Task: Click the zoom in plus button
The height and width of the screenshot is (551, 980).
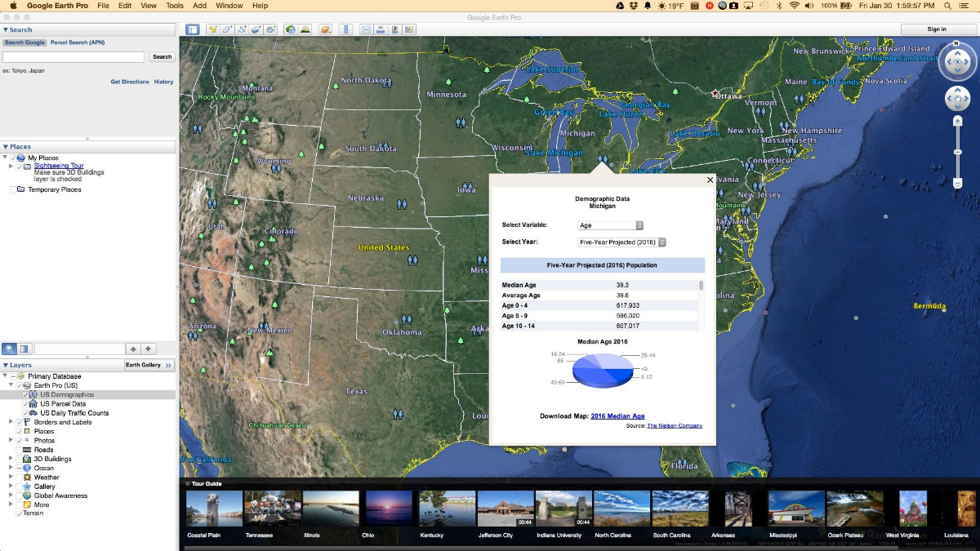Action: (958, 121)
